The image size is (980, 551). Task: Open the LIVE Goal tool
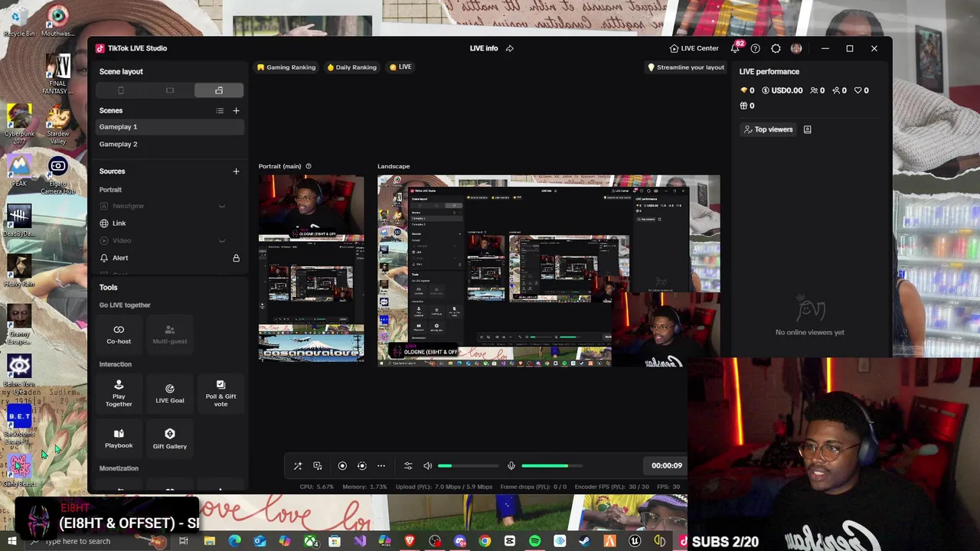[170, 393]
